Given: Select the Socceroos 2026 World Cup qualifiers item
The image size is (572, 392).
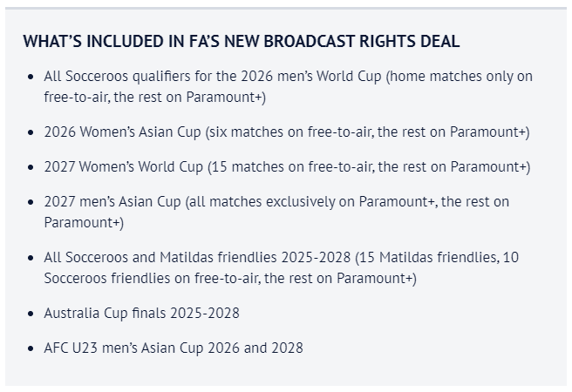Looking at the screenshot, I should coord(289,87).
